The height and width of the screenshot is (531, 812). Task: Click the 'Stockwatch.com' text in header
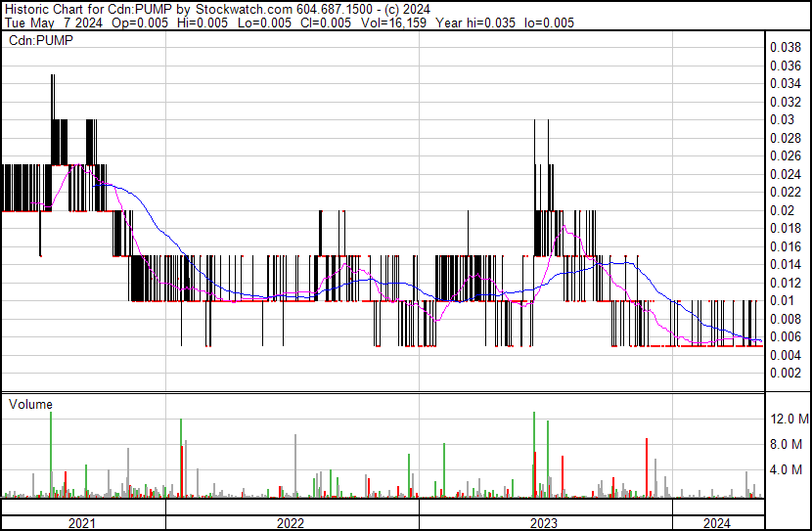pyautogui.click(x=244, y=10)
